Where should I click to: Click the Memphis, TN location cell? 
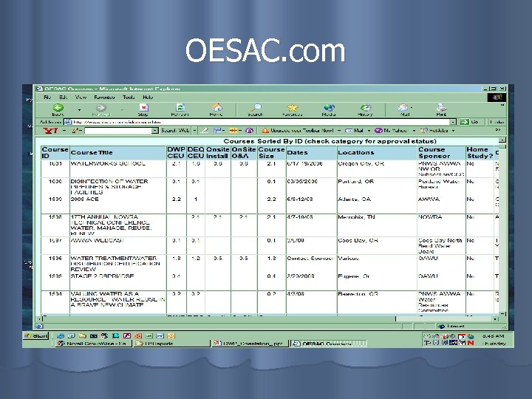click(x=356, y=216)
